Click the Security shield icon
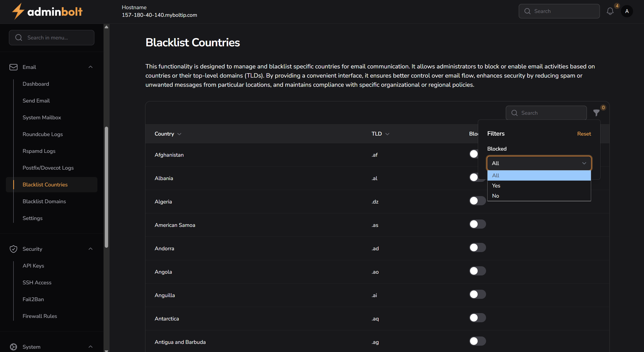The width and height of the screenshot is (644, 352). 13,249
